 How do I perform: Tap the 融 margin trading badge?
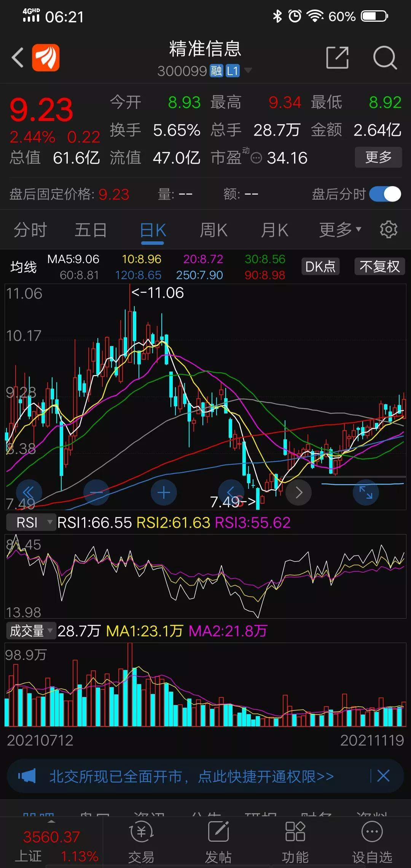[x=216, y=71]
